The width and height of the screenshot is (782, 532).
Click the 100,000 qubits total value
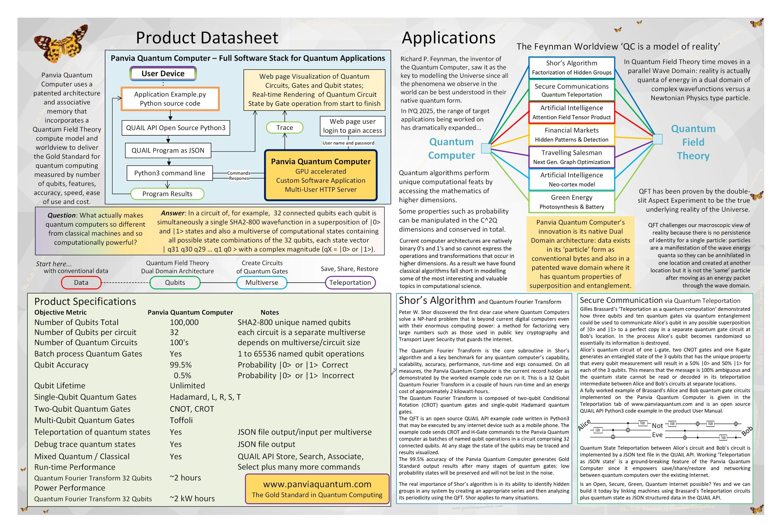tap(184, 322)
